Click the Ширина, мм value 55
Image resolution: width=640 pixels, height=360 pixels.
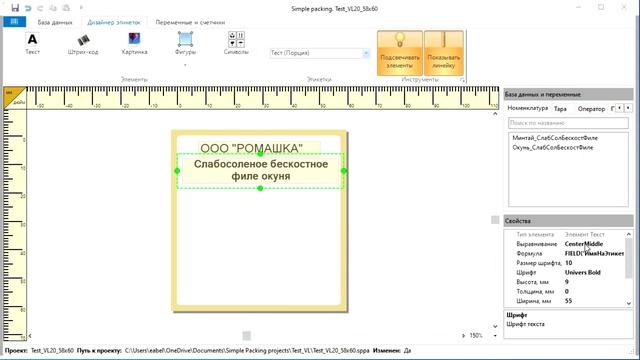pos(568,301)
